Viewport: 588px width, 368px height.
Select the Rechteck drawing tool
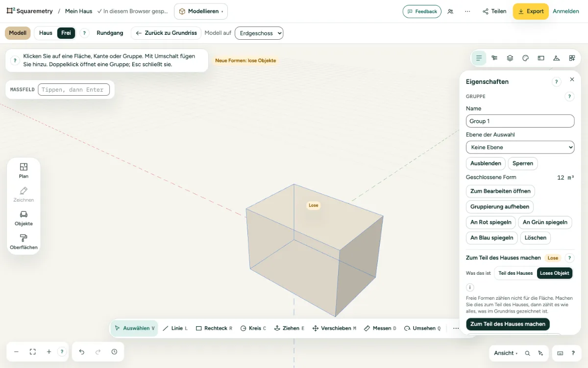214,328
